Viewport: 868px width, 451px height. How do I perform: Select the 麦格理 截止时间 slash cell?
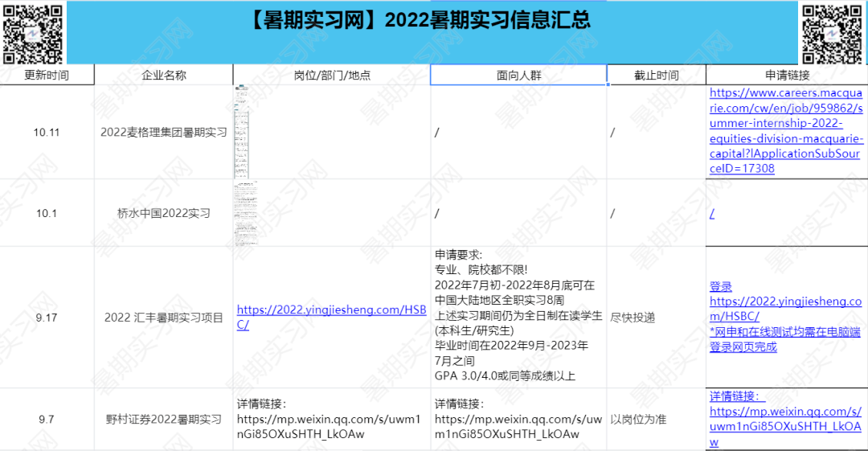click(657, 133)
